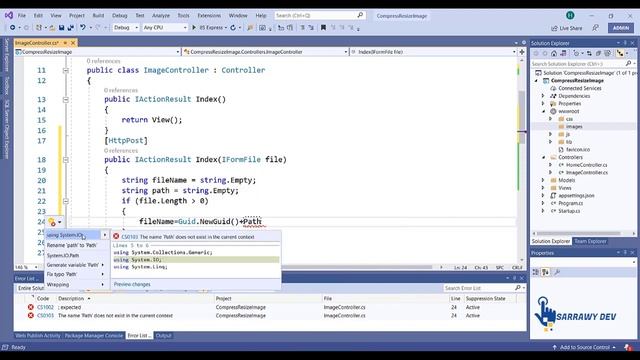Click the Error List search magnifier icon

pyautogui.click(x=518, y=288)
